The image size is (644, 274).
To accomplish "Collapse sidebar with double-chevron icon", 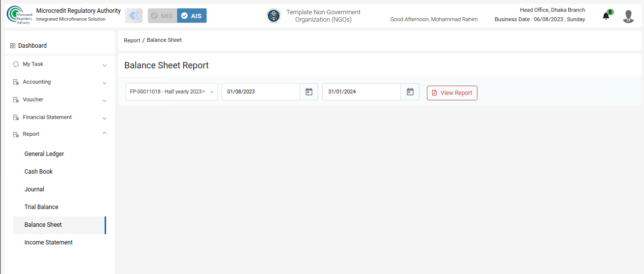I will (134, 16).
